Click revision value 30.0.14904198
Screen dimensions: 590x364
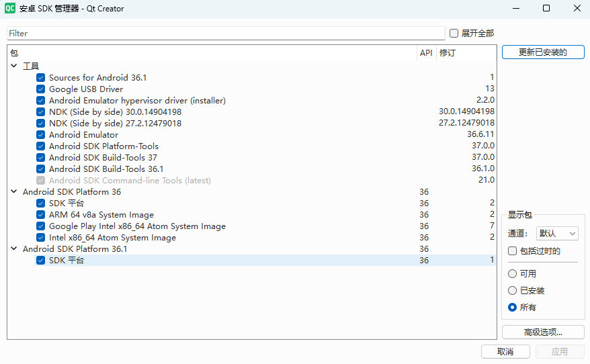(x=466, y=111)
